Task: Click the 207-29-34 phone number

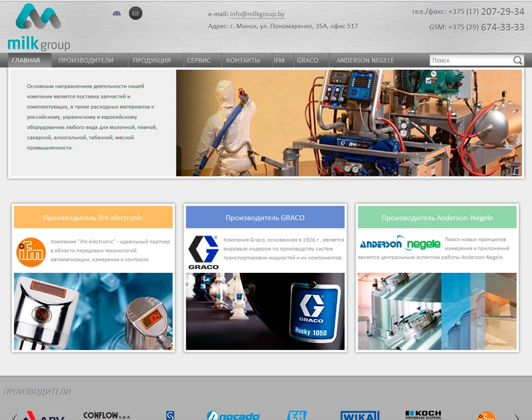Action: pos(503,11)
